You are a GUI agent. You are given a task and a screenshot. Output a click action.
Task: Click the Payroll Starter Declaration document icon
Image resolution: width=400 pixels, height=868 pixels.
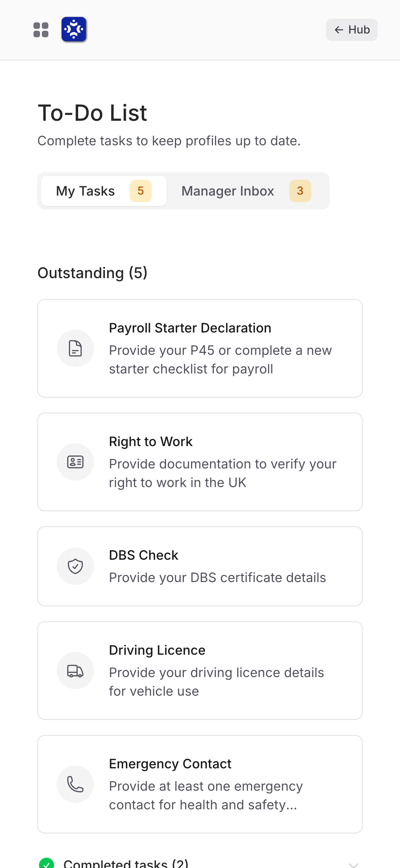click(x=75, y=348)
